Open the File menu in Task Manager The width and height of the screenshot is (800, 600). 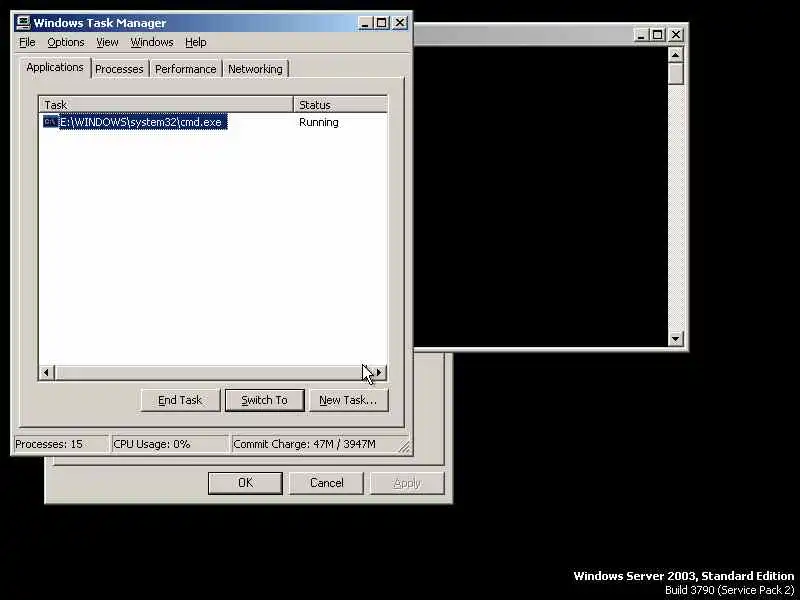coord(27,42)
